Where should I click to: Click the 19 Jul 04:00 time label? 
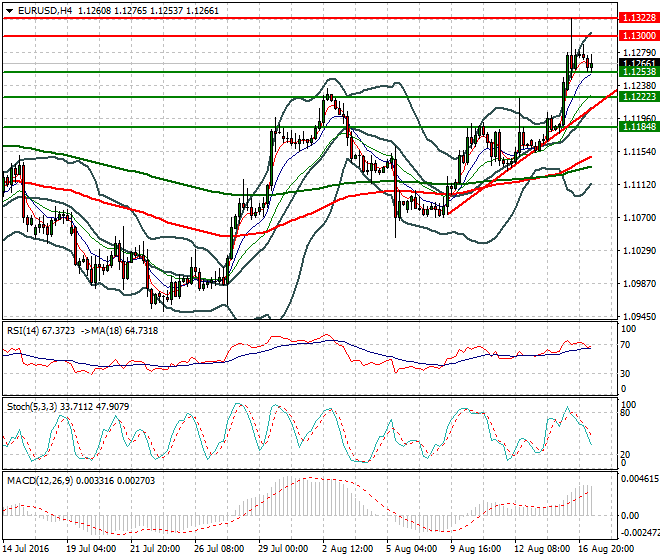91,549
